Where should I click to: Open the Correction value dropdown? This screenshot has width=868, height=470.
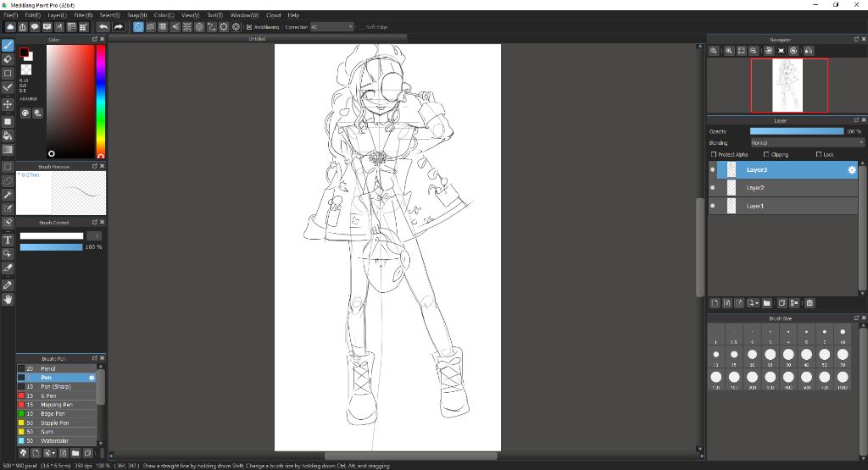[x=332, y=26]
